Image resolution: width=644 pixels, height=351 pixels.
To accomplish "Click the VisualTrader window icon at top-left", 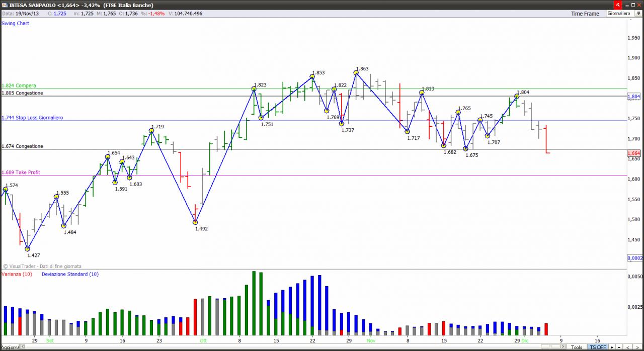I will pos(5,5).
